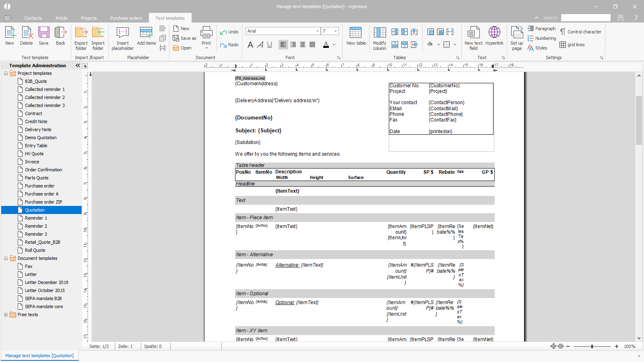Click the Save as button
644x362 pixels.
coord(185,38)
